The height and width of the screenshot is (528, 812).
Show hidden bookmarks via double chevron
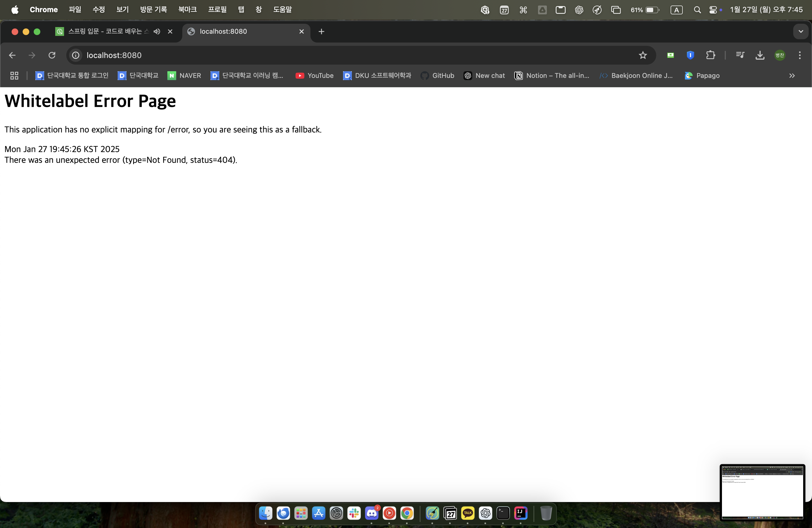coord(792,76)
